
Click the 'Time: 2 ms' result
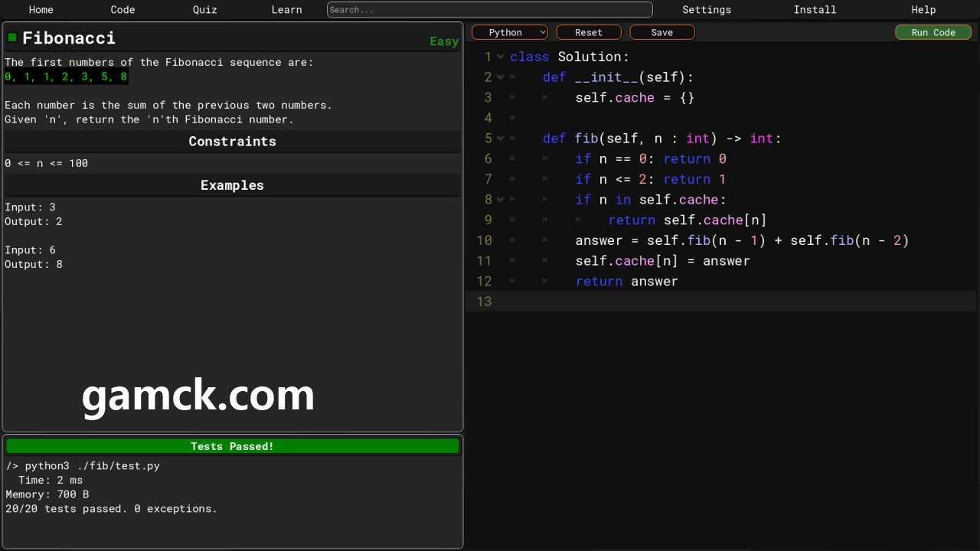tap(51, 480)
